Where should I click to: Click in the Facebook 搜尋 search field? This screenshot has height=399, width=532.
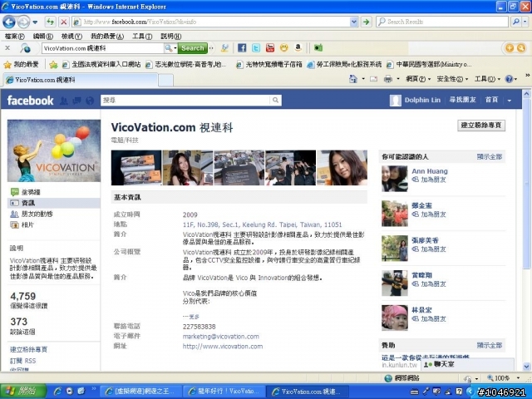pos(185,100)
